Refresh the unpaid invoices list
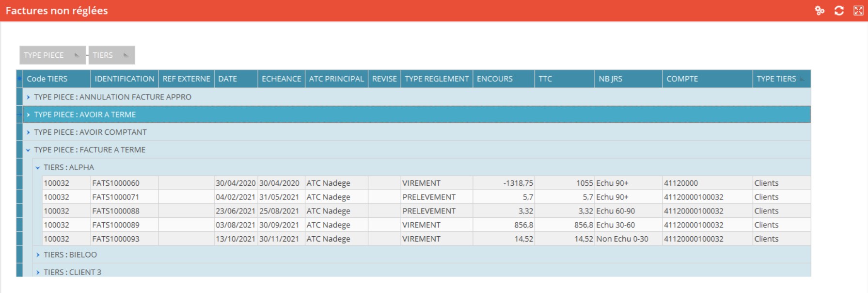 [839, 11]
